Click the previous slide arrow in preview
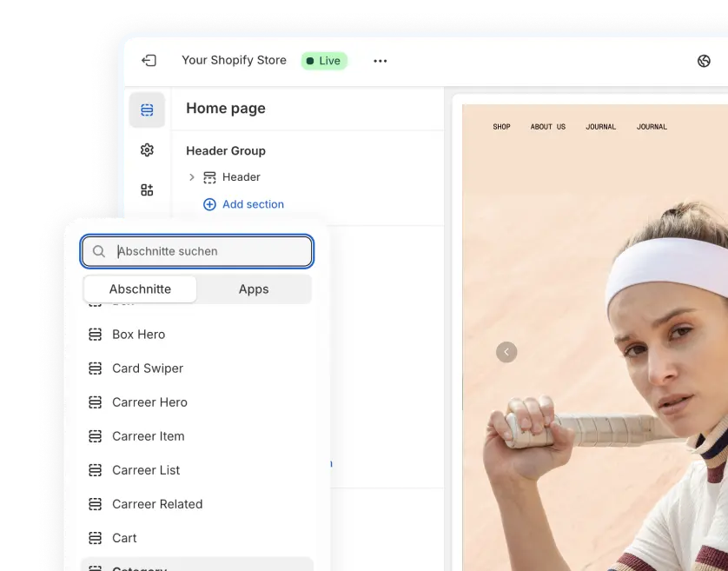The image size is (728, 571). pos(506,352)
